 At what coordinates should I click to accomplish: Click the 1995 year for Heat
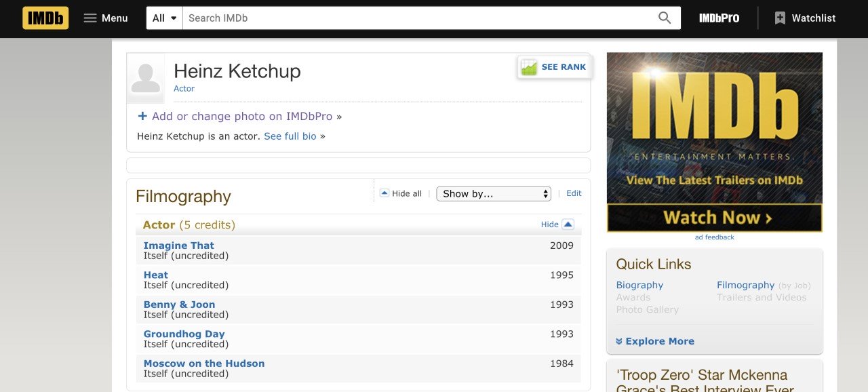[561, 275]
